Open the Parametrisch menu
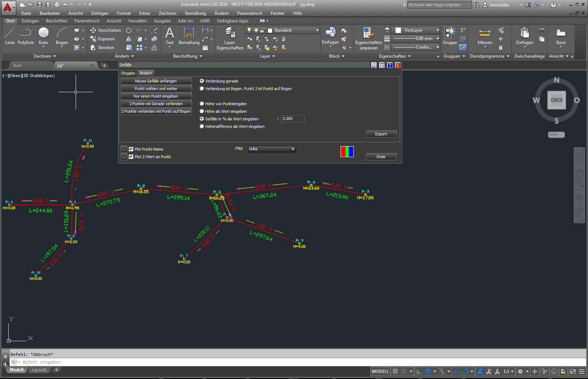Screen dimensions: 588x379 click(249, 13)
